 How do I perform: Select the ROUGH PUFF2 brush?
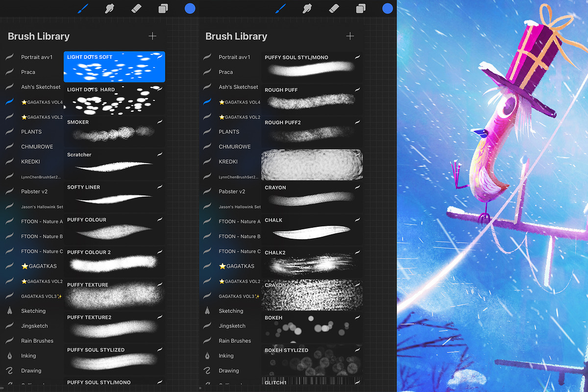tap(312, 132)
